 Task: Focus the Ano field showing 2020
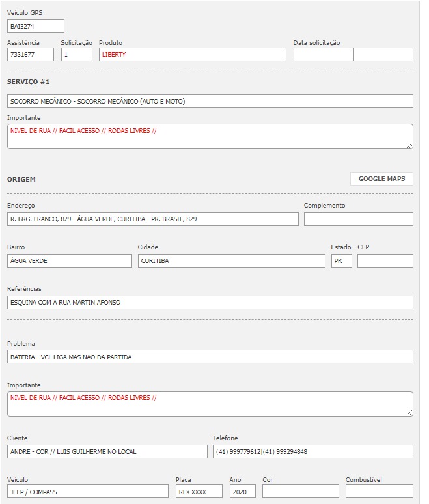(242, 492)
